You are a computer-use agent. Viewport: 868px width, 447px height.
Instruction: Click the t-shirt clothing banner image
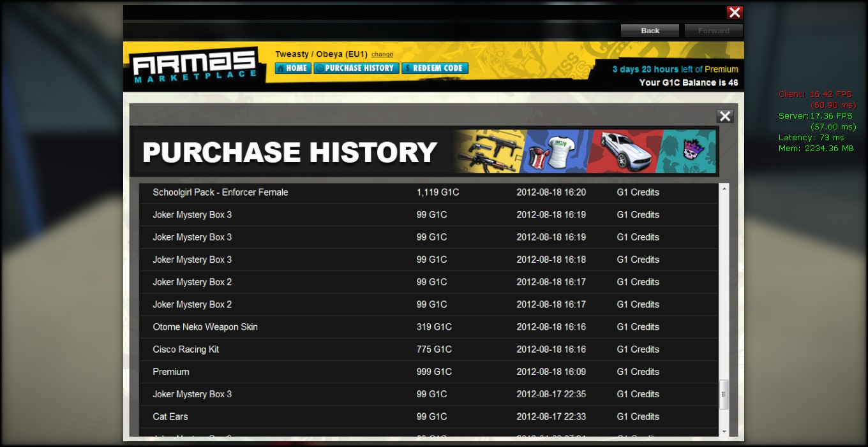554,152
